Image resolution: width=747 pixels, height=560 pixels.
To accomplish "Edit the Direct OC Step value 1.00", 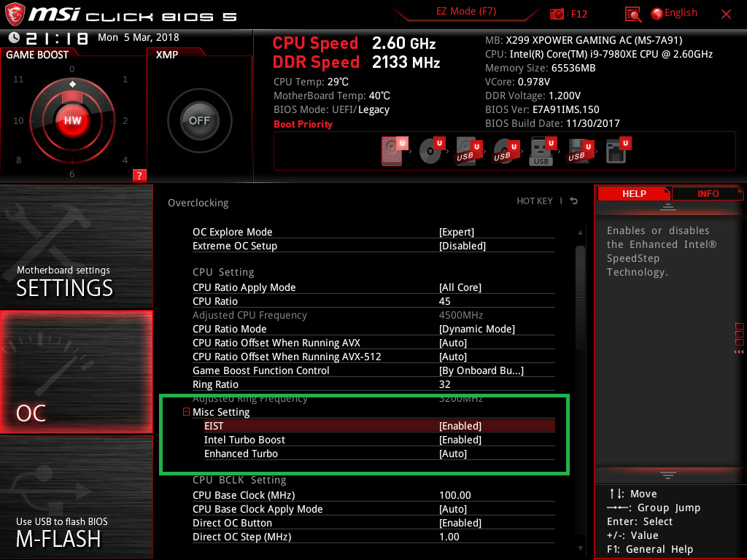I will pyautogui.click(x=449, y=537).
